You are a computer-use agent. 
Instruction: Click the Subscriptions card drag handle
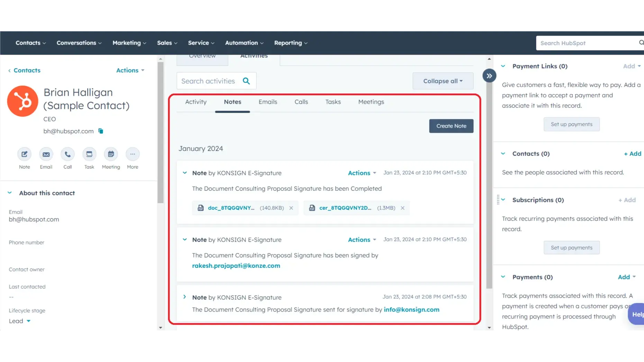point(498,200)
